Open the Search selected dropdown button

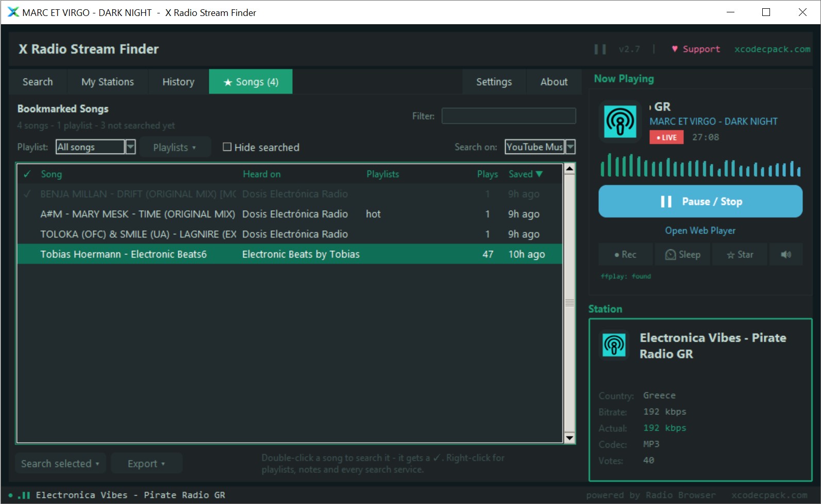click(x=60, y=464)
